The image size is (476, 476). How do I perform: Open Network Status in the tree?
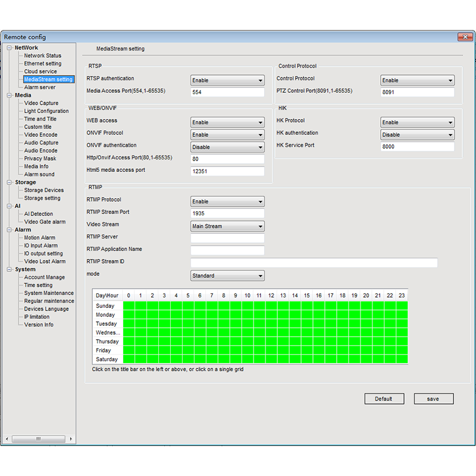point(43,55)
